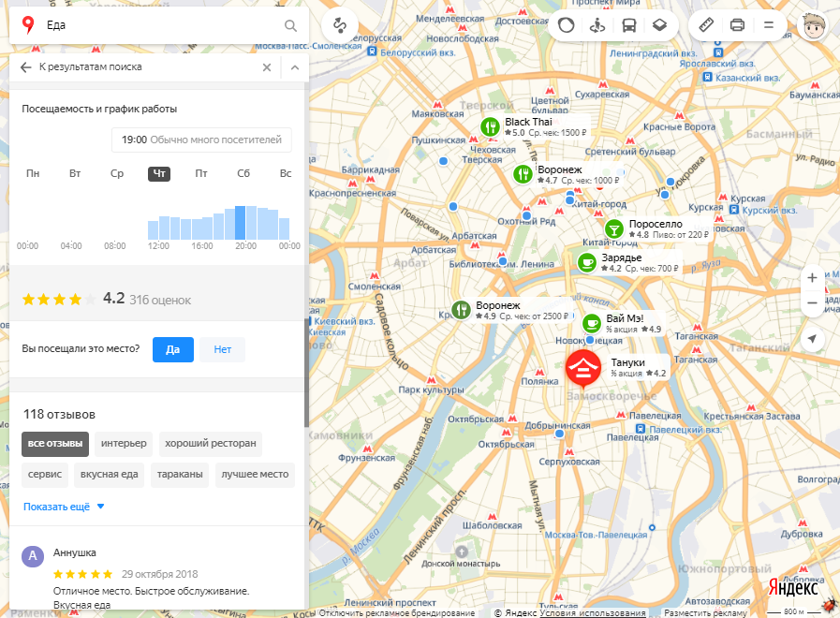Image resolution: width=840 pixels, height=618 pixels.
Task: Open the user profile avatar
Action: pyautogui.click(x=813, y=25)
